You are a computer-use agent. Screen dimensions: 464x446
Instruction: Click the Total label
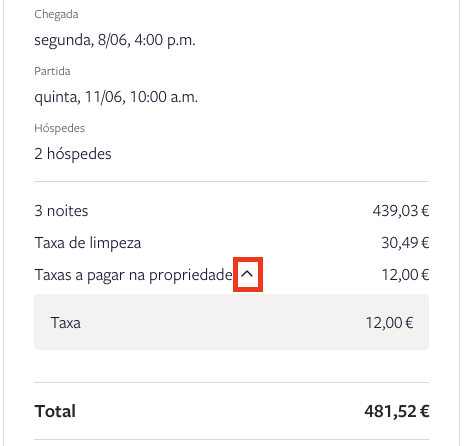click(x=55, y=411)
